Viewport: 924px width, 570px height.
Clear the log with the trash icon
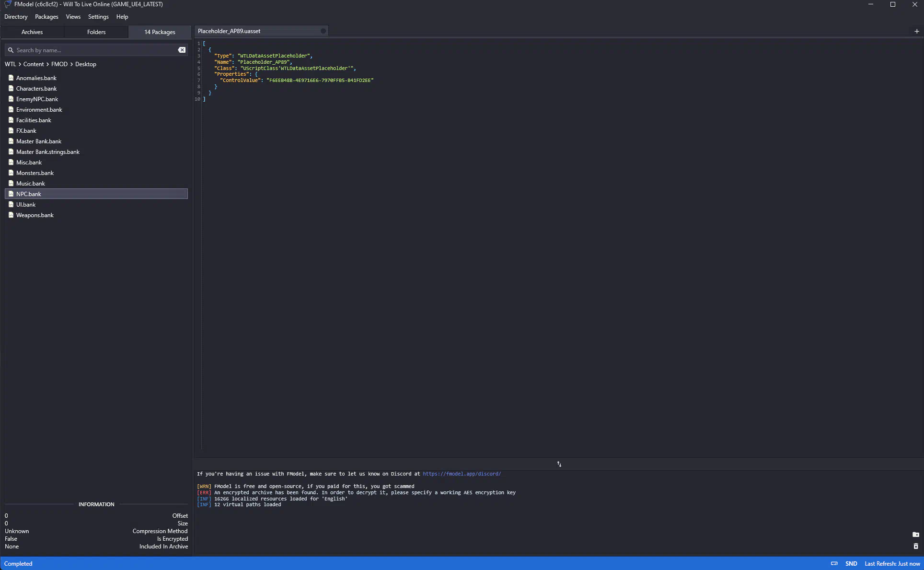click(x=915, y=546)
